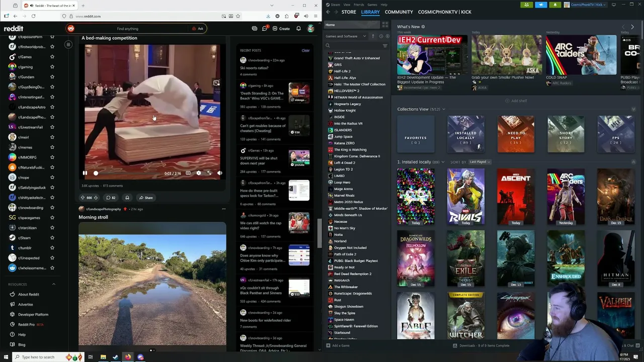Toggle favorite star for r/Unexpected
Image resolution: width=644 pixels, height=362 pixels.
pos(52,258)
